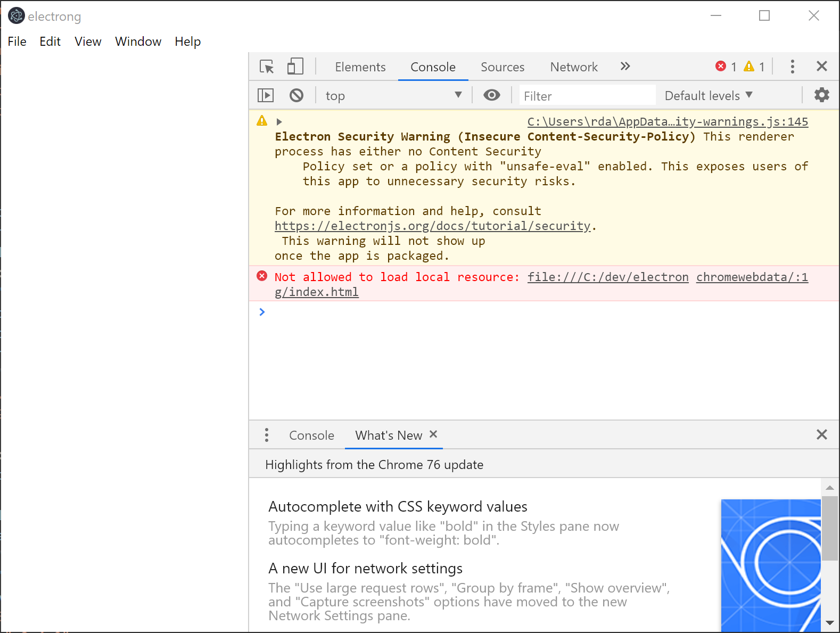
Task: Click the red error icon beside Not allowed message
Action: click(x=262, y=276)
